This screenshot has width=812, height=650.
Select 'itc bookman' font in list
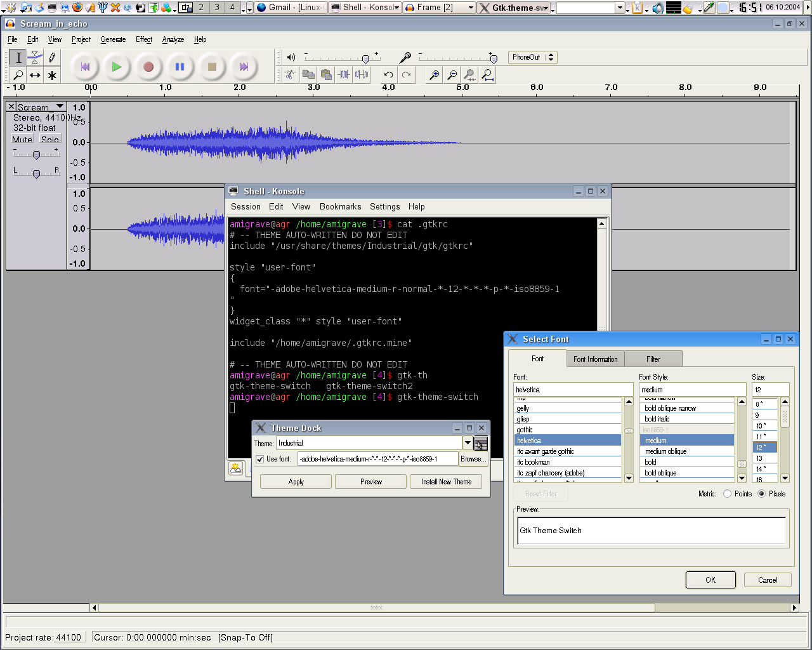click(568, 462)
